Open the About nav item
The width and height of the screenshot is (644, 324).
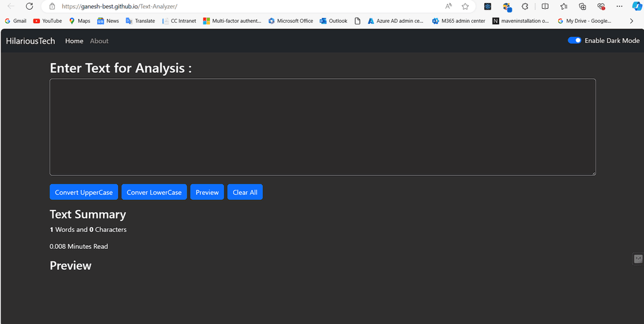(x=100, y=41)
